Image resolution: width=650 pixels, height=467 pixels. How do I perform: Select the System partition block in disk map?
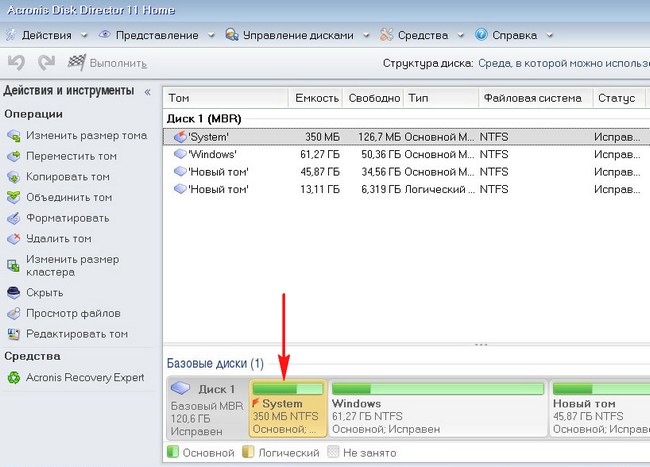[288, 409]
